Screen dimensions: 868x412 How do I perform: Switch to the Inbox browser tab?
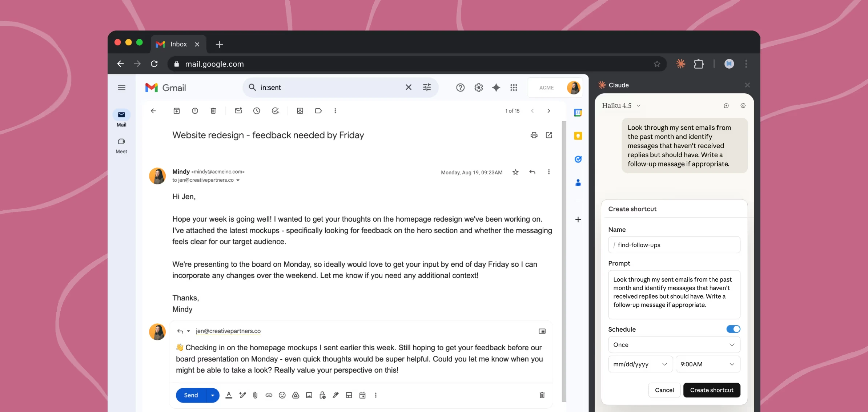coord(178,44)
